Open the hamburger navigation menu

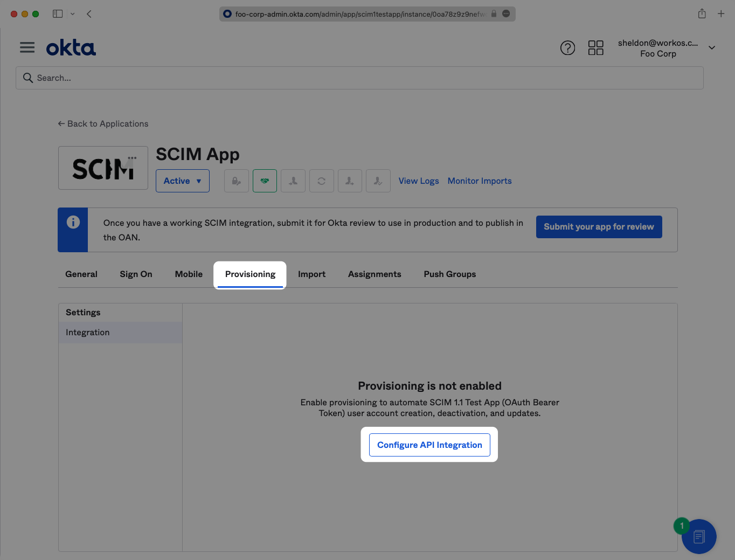[27, 48]
